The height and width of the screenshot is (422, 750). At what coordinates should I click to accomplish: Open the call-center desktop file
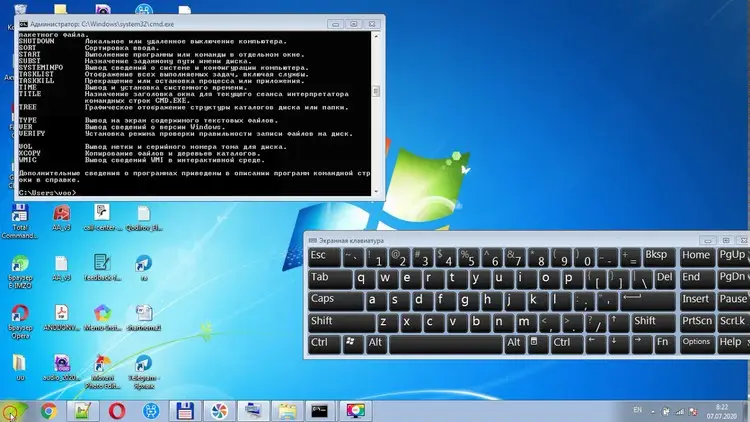[102, 217]
